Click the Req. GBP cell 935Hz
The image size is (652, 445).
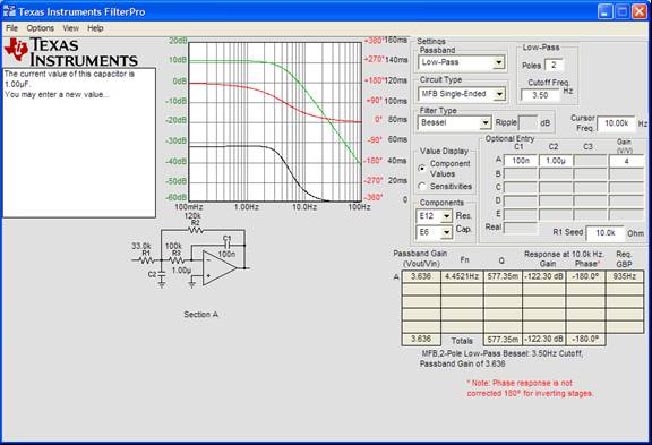pyautogui.click(x=625, y=277)
